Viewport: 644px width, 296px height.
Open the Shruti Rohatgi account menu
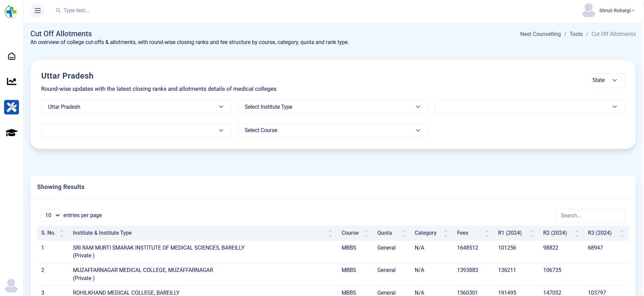pyautogui.click(x=617, y=10)
